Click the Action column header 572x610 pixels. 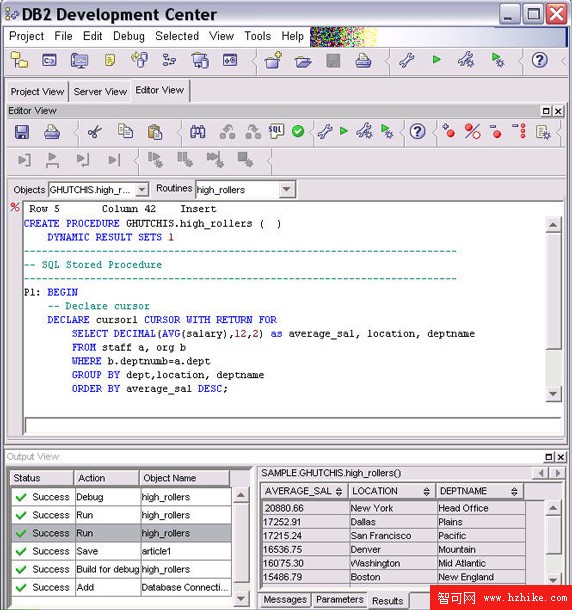pyautogui.click(x=107, y=478)
